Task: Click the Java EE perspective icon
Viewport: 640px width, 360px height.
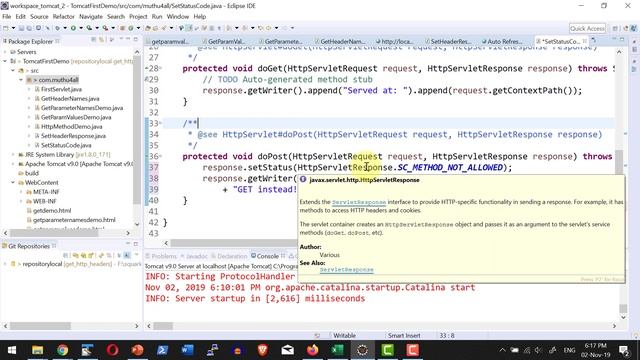Action: 625,28
